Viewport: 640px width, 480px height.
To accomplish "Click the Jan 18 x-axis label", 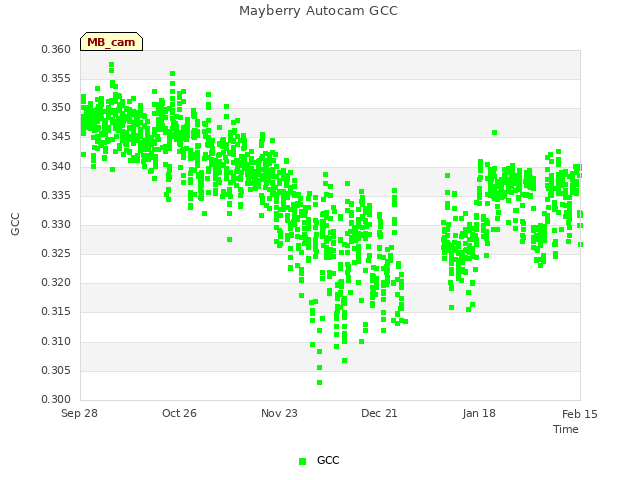I will [479, 413].
